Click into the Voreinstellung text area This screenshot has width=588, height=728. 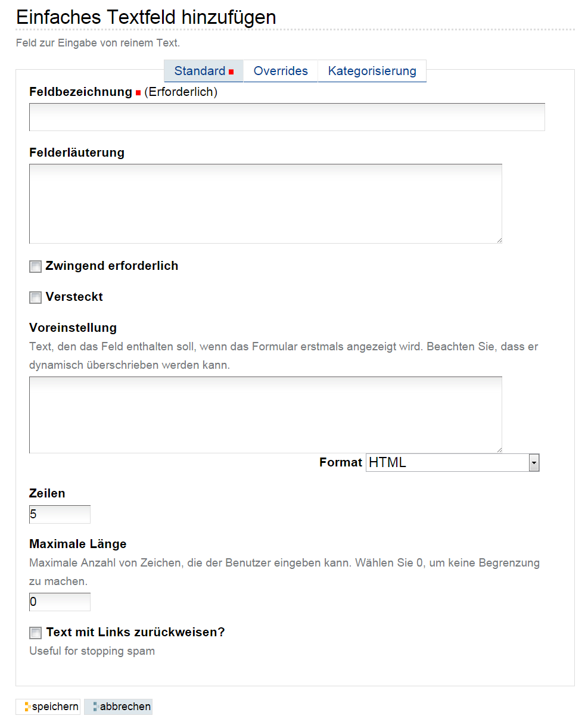(266, 415)
